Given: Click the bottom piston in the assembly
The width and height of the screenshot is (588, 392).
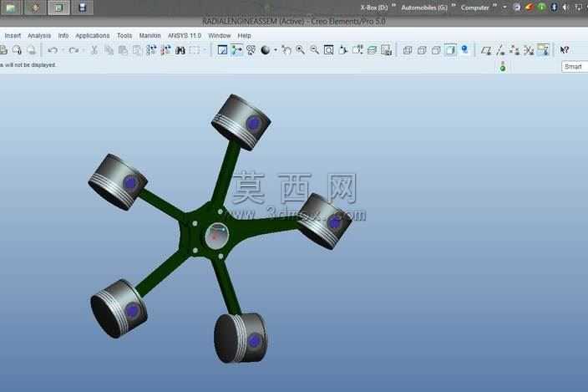Looking at the screenshot, I should coord(241,338).
